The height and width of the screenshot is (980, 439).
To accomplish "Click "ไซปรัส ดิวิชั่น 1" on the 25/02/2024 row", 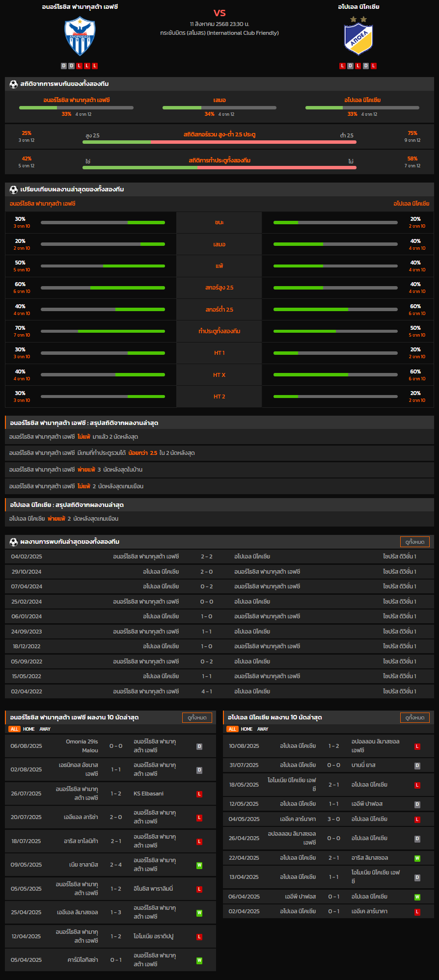I will (400, 602).
